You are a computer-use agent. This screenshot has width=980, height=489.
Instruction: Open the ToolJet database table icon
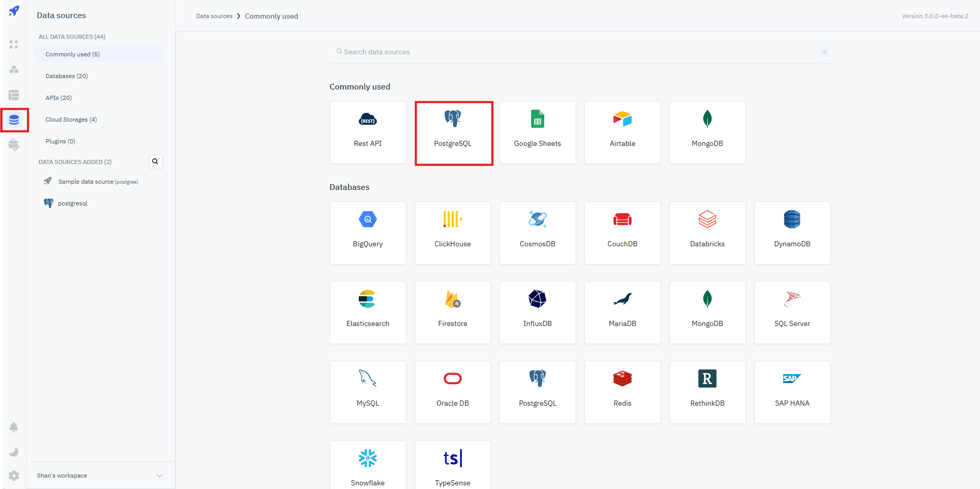click(14, 95)
